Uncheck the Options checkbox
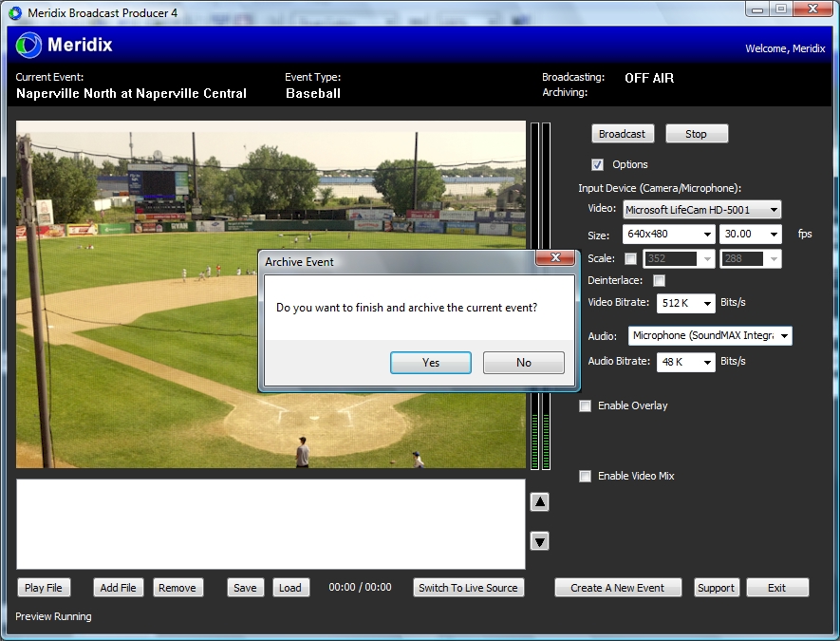Screen dimensions: 840x641 [598, 163]
